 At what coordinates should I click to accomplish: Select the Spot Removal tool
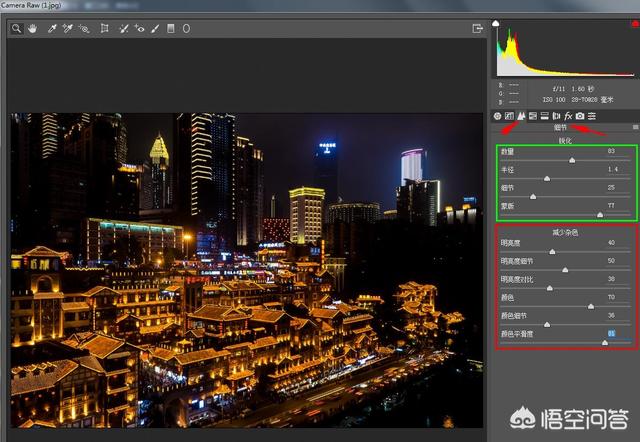click(123, 29)
